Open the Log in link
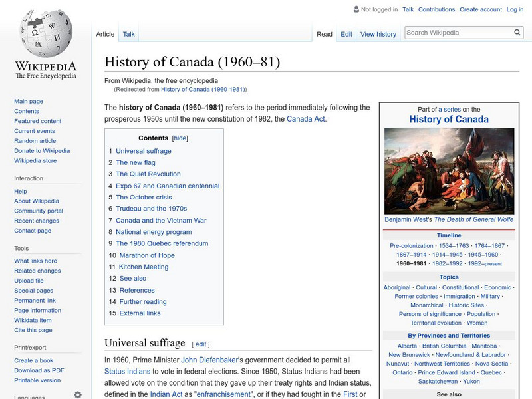The image size is (532, 399). [515, 9]
